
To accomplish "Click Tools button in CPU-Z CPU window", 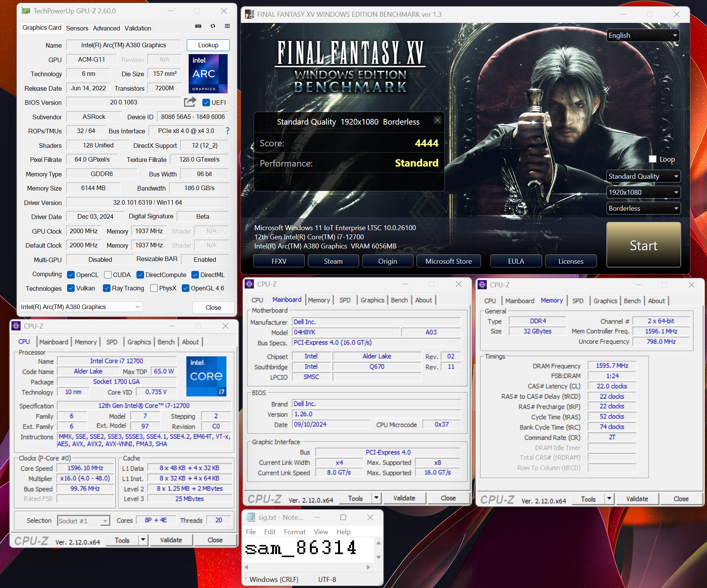I will tap(122, 540).
